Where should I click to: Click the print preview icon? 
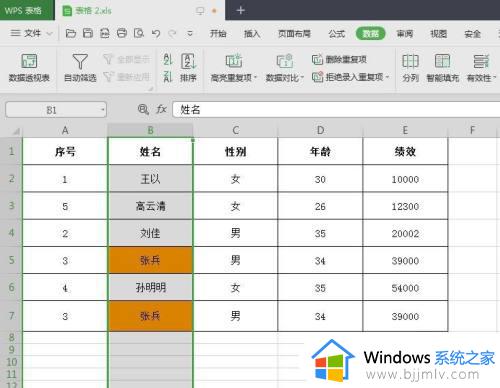click(139, 33)
